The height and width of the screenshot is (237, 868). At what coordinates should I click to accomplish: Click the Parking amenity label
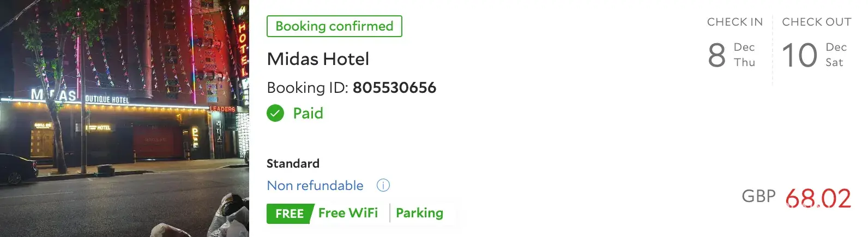click(419, 213)
